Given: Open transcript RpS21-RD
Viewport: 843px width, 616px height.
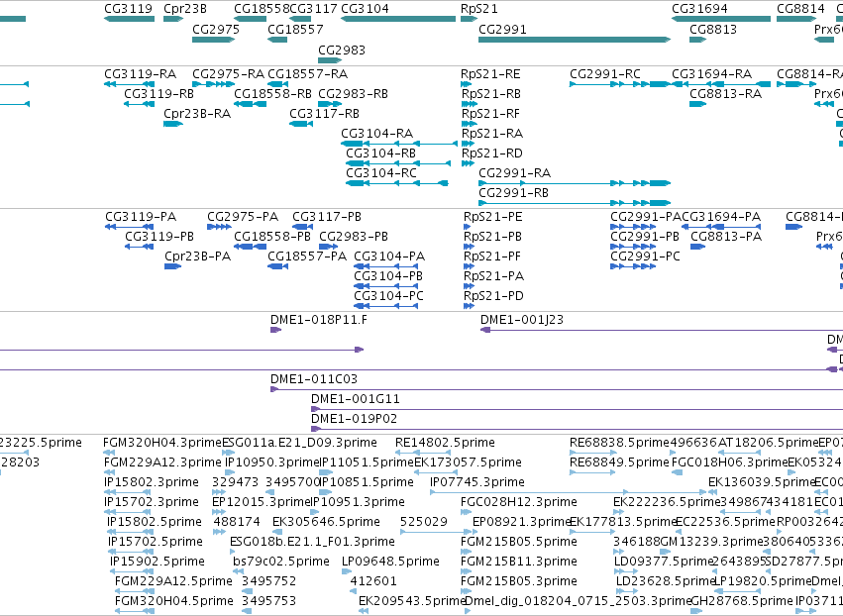Looking at the screenshot, I should tap(491, 154).
